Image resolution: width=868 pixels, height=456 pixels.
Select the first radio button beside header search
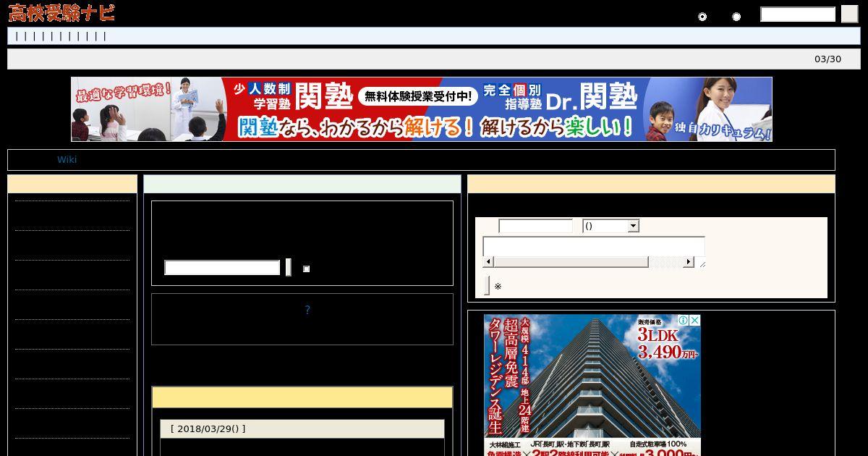(702, 17)
